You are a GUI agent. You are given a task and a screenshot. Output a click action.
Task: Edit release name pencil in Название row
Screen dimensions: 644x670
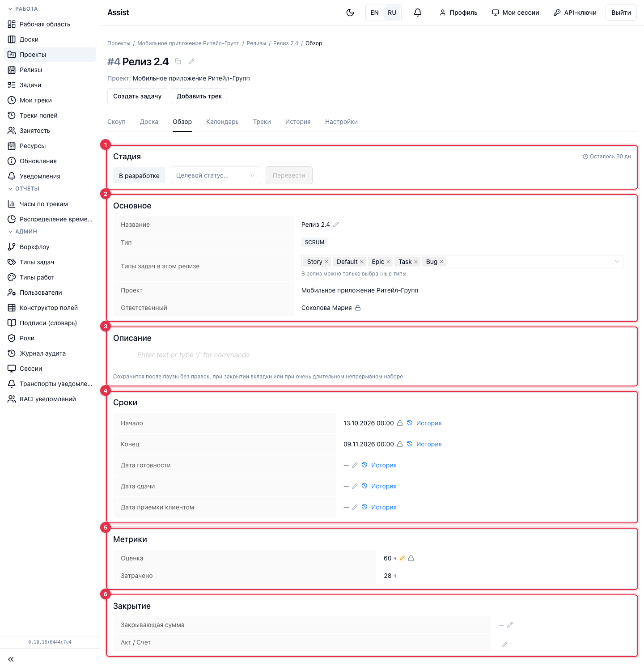click(336, 225)
